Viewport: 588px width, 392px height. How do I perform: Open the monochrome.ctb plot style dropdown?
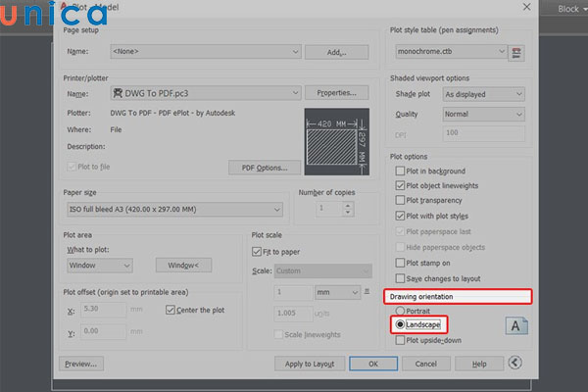[x=451, y=51]
